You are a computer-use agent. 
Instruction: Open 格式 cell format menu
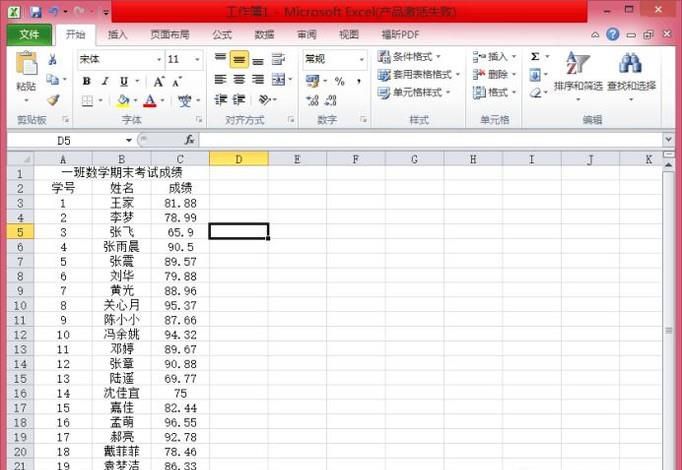[x=495, y=93]
